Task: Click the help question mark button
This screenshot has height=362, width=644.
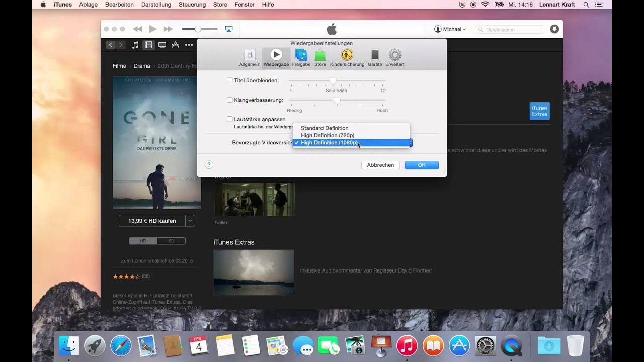Action: click(x=209, y=165)
